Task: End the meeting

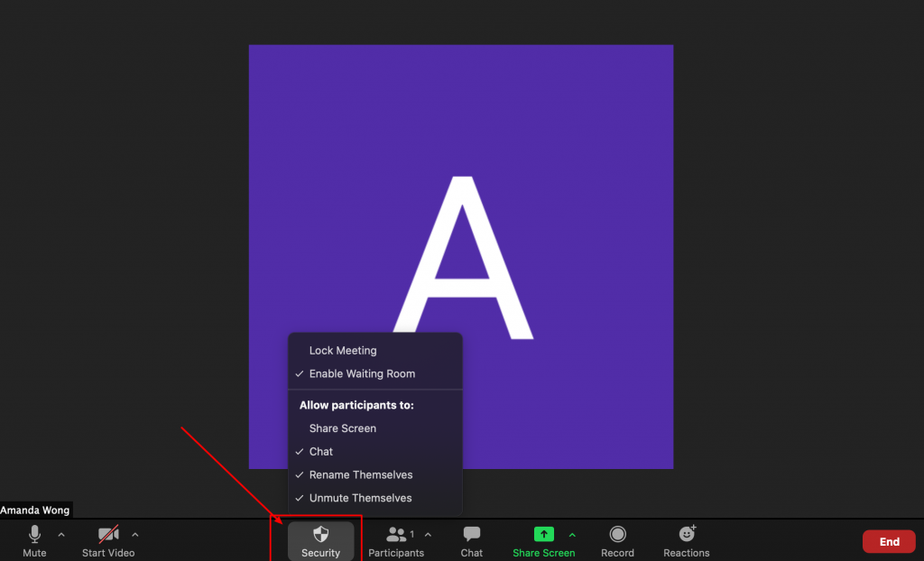Action: click(x=889, y=541)
